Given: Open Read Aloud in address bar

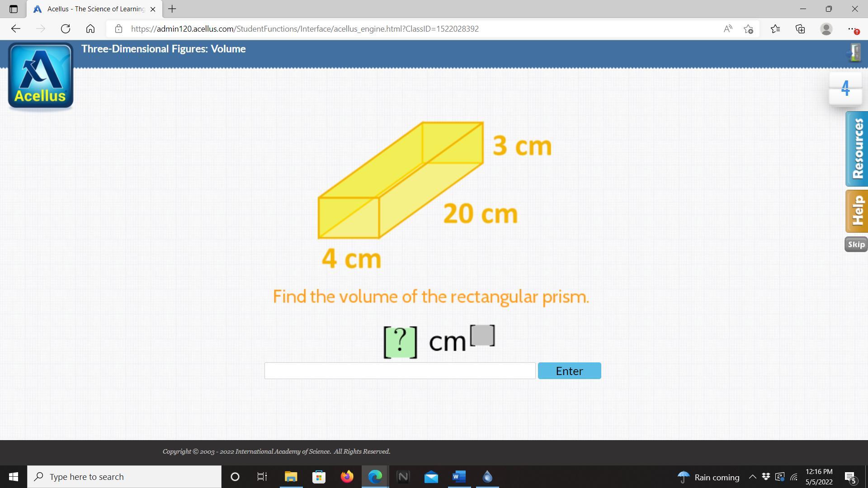Looking at the screenshot, I should [x=727, y=29].
